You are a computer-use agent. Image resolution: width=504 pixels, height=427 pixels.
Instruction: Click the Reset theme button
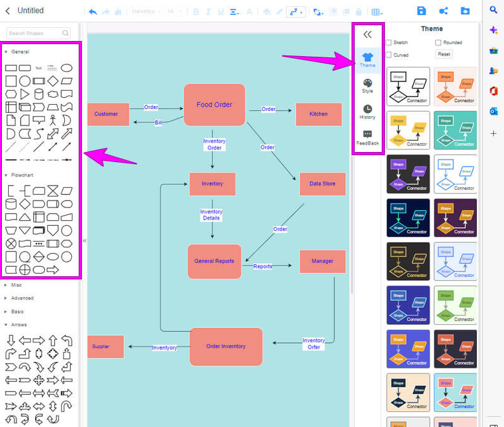tap(444, 54)
